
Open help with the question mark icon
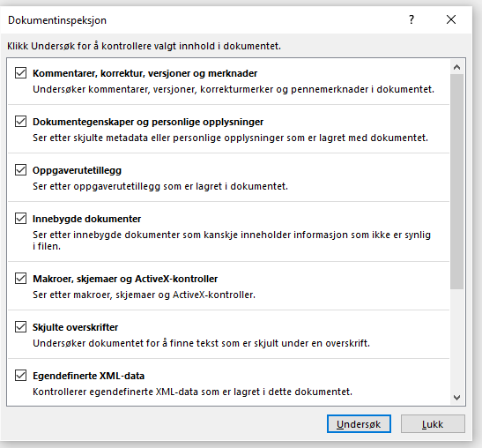pos(412,19)
